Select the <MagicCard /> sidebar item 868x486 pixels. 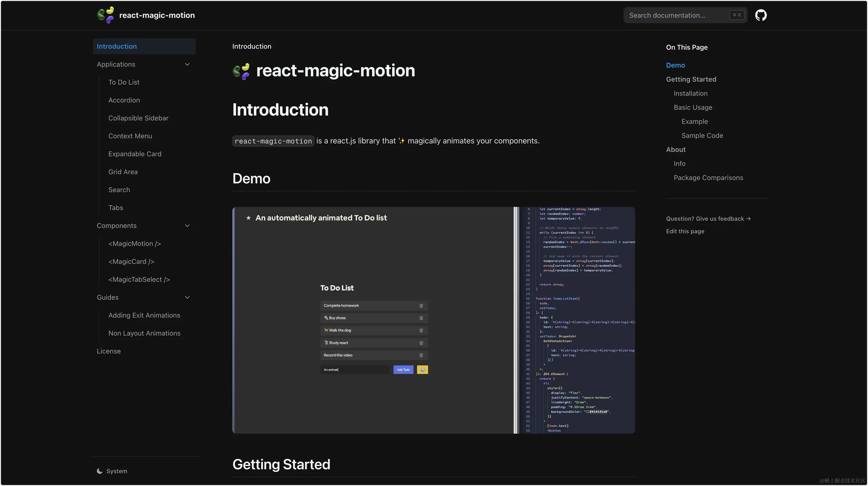(x=131, y=262)
